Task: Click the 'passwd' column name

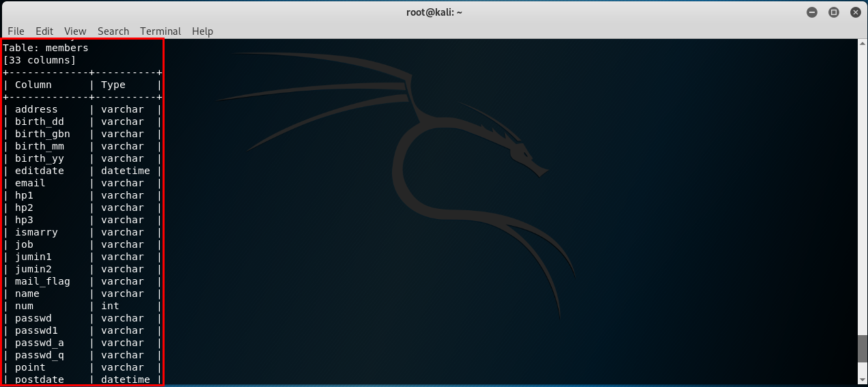Action: tap(33, 318)
